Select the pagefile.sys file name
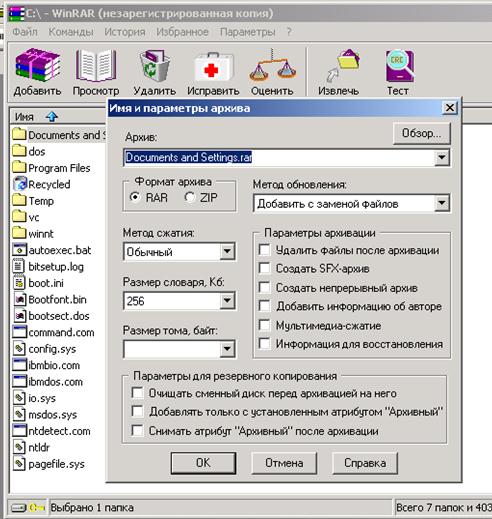492x519 pixels. (56, 464)
